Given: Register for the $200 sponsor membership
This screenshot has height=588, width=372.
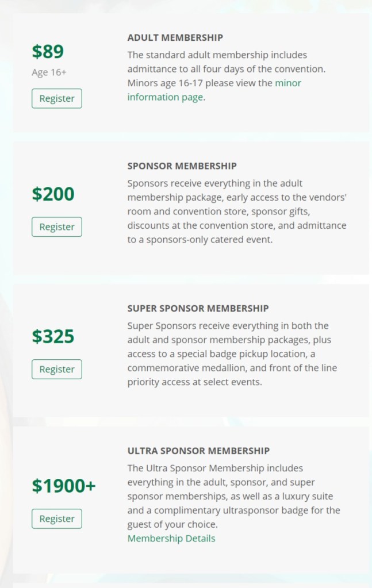Looking at the screenshot, I should (56, 227).
